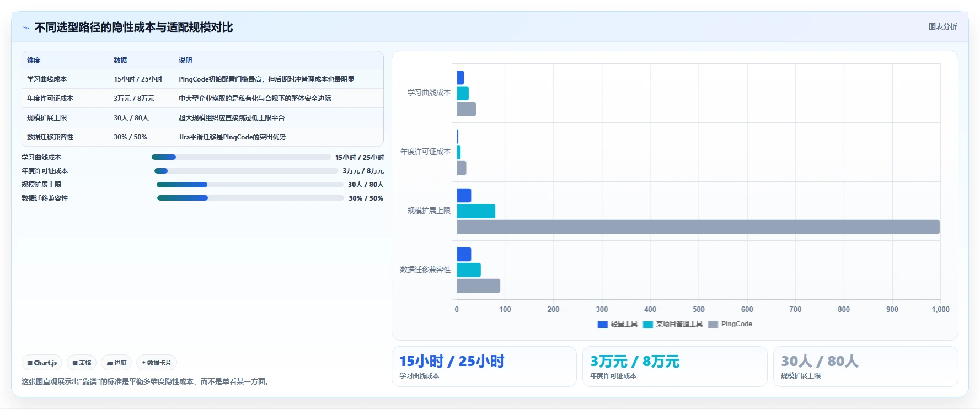Image resolution: width=980 pixels, height=409 pixels.
Task: Click the summary sentence beginning 这张图直观展示出
Action: 147,381
